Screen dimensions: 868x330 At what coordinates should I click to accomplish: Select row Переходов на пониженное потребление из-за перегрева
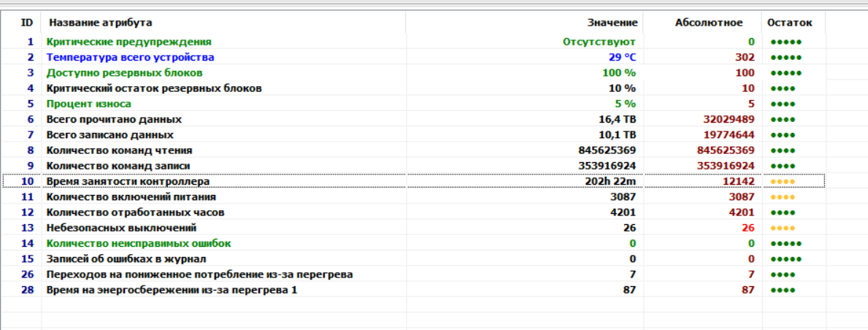(413, 274)
